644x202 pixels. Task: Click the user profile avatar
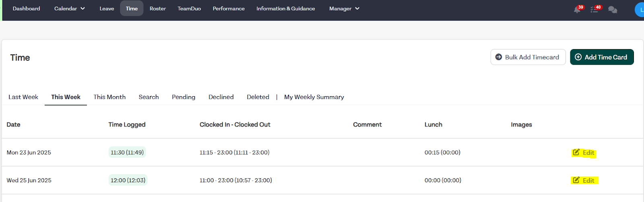[640, 10]
